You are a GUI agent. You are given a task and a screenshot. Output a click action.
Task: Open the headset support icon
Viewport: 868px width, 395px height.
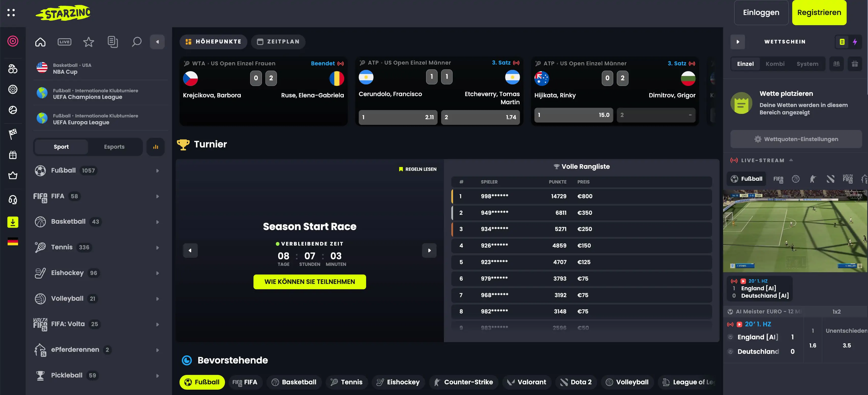pyautogui.click(x=13, y=200)
